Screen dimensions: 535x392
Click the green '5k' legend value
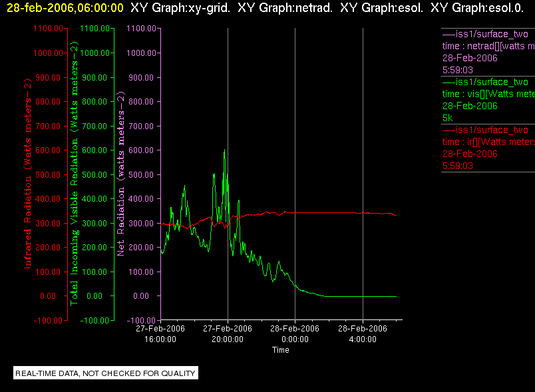(x=447, y=118)
